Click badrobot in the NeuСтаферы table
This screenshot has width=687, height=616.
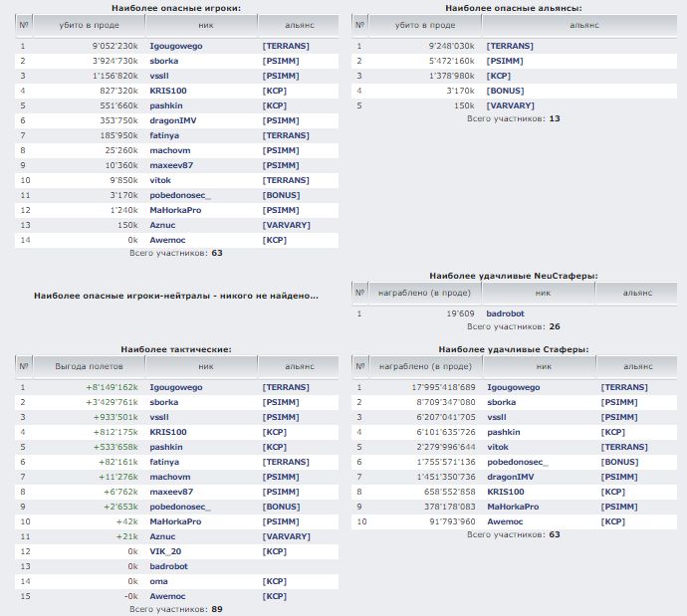coord(504,313)
